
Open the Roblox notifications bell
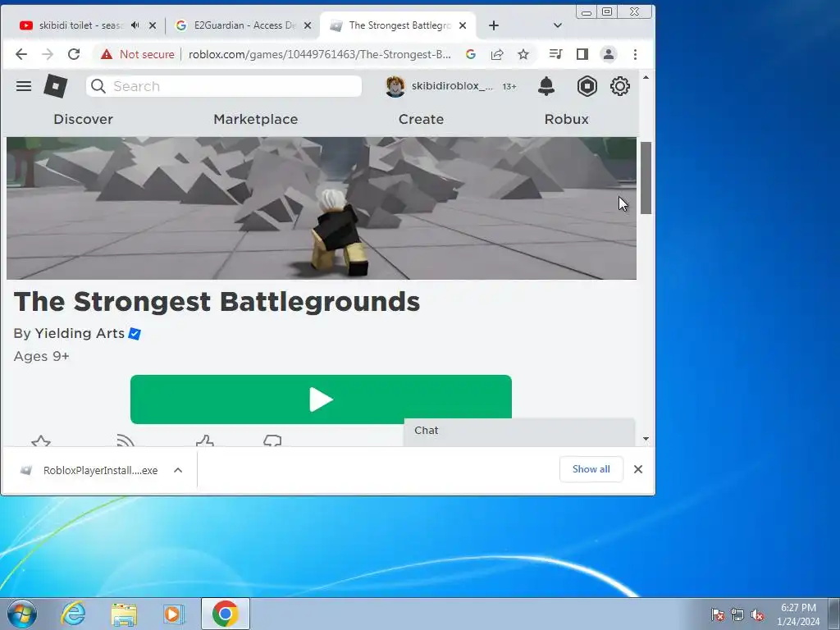(x=546, y=86)
